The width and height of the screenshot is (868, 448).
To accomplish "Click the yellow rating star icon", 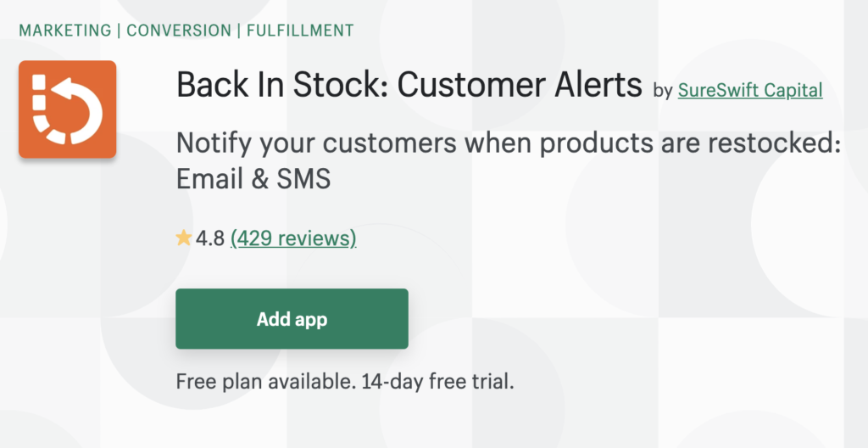I will (183, 238).
